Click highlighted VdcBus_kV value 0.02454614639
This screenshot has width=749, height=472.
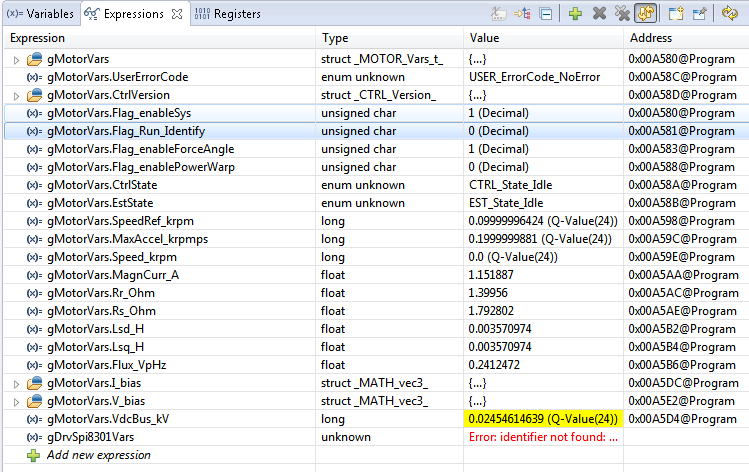click(543, 419)
